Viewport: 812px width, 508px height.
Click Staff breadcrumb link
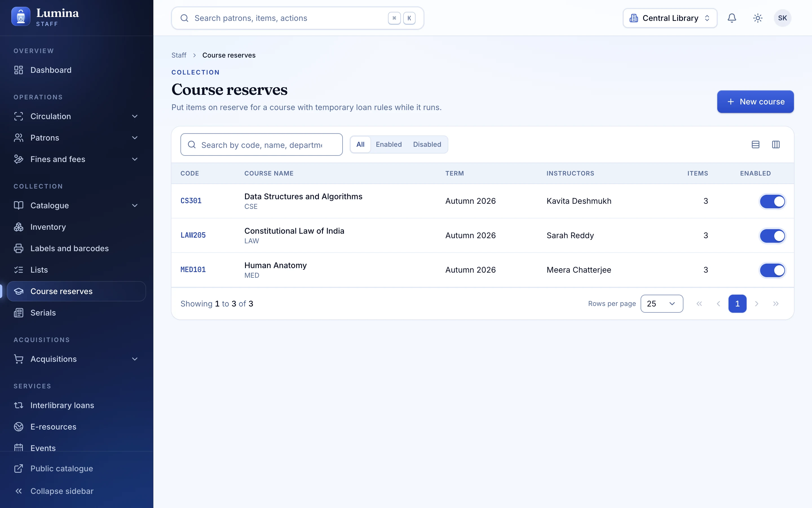tap(179, 55)
